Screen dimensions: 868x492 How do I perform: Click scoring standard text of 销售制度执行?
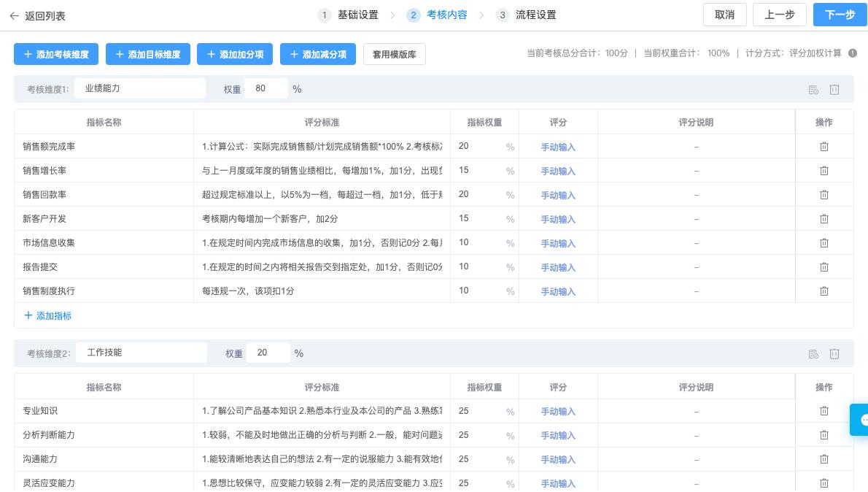[x=248, y=291]
